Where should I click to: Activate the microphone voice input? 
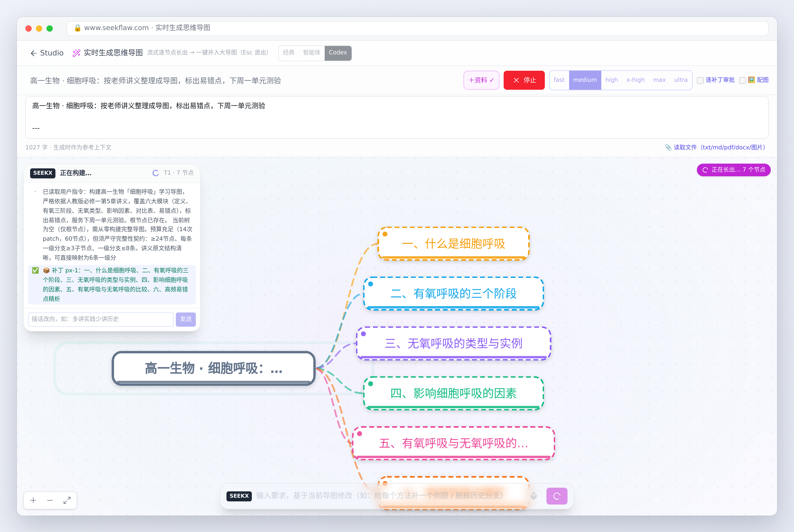[x=534, y=496]
